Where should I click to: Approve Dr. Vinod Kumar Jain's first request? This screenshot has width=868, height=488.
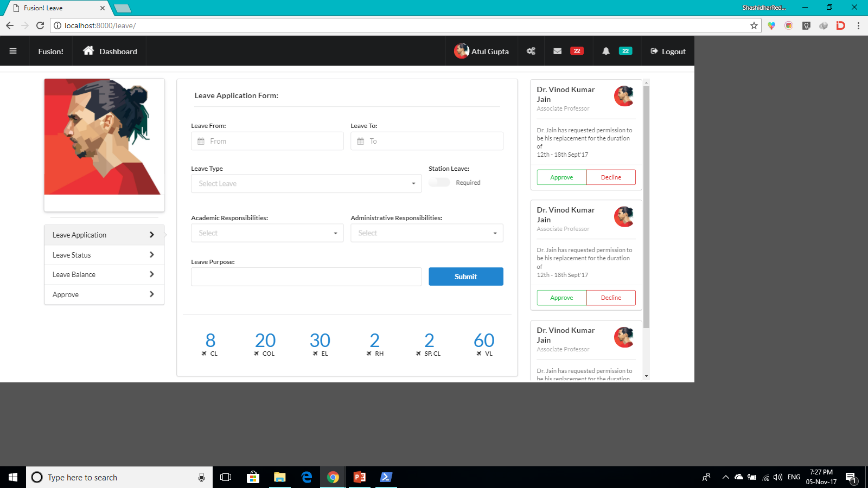(x=561, y=177)
